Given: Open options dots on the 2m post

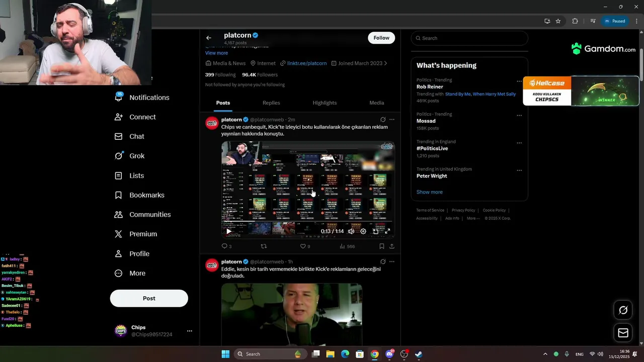Looking at the screenshot, I should pyautogui.click(x=392, y=120).
